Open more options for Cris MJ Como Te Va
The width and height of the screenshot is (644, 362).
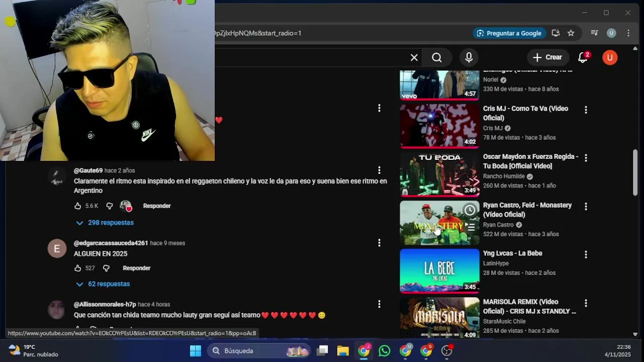pos(586,110)
